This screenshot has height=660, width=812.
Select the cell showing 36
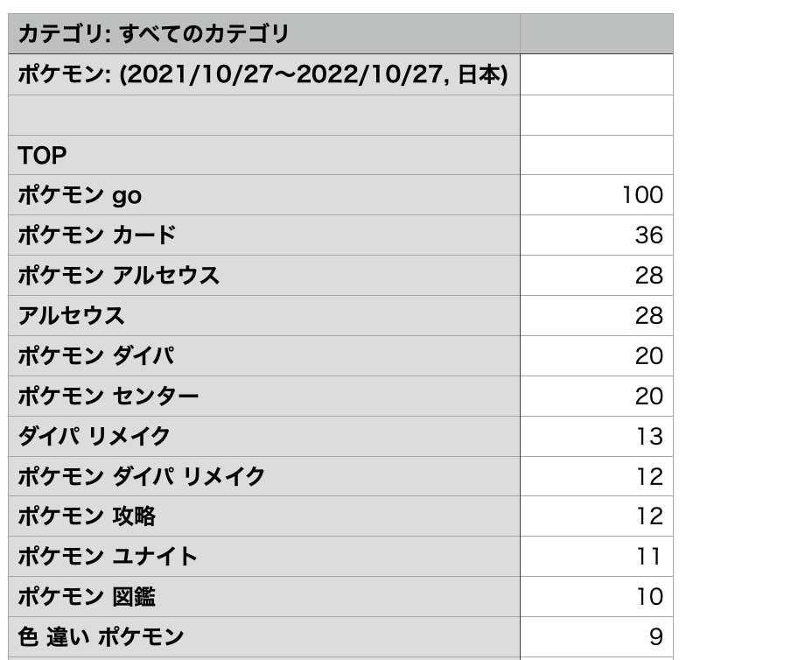(x=597, y=235)
